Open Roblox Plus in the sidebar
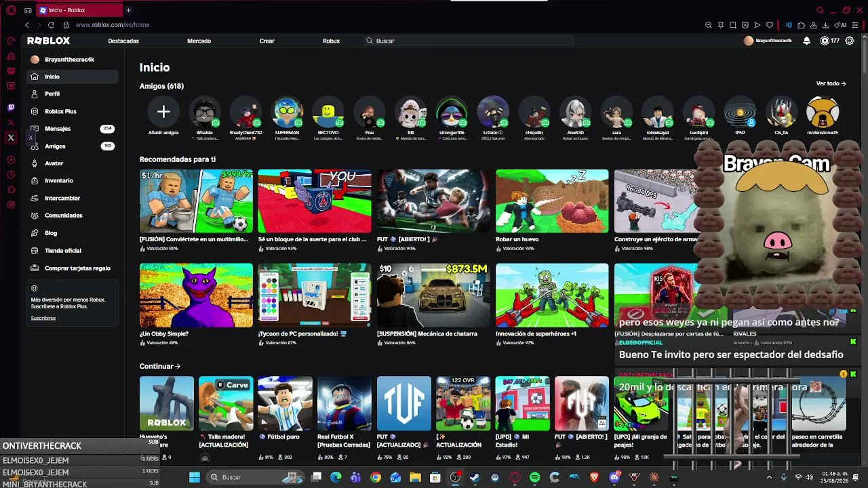The width and height of the screenshot is (868, 488). (73, 111)
